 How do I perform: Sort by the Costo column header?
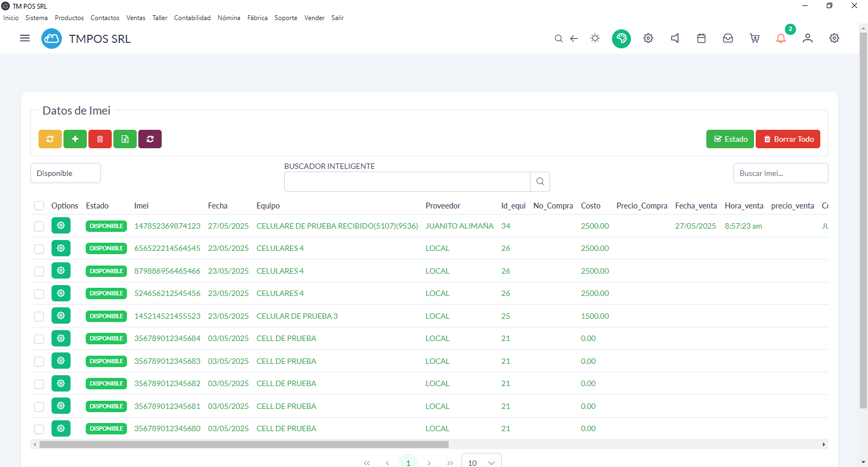point(591,206)
